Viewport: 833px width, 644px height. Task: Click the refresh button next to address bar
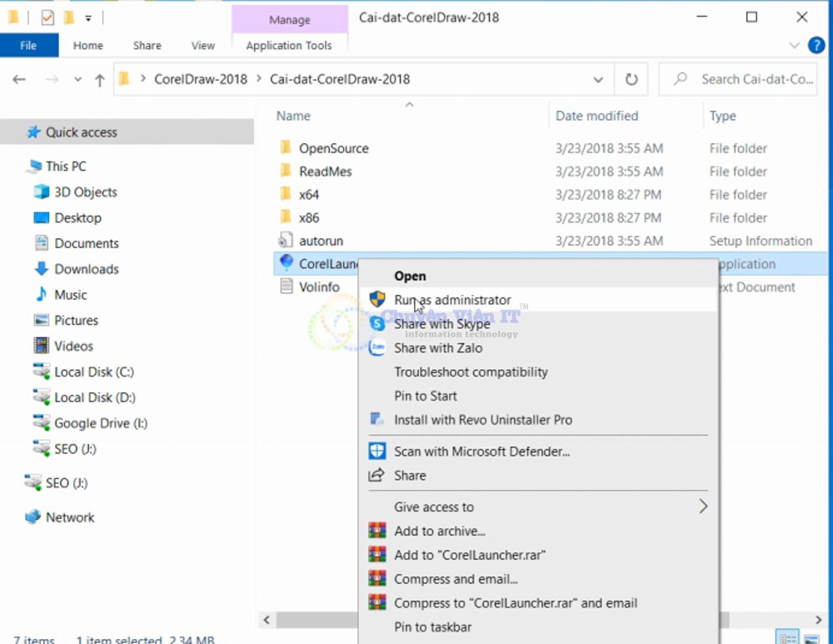click(631, 79)
